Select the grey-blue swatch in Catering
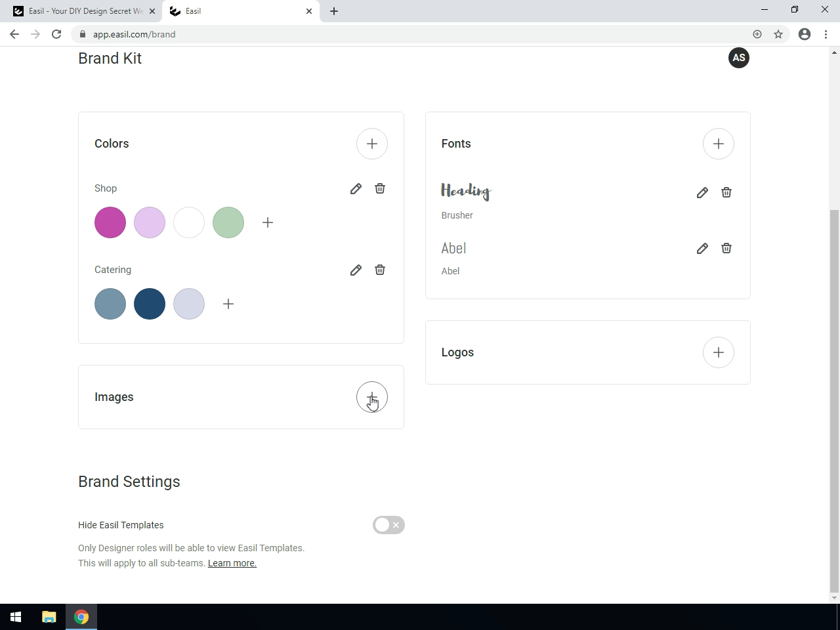This screenshot has width=840, height=630. click(x=110, y=304)
